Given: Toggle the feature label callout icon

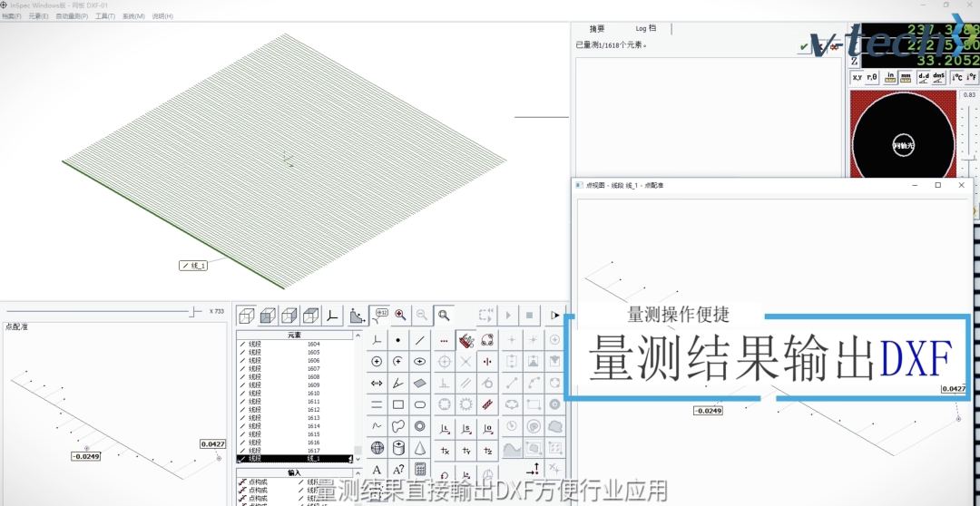Looking at the screenshot, I should (378, 316).
